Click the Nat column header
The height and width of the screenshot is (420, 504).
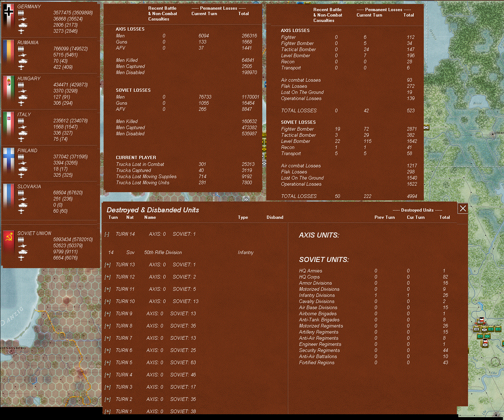coord(130,217)
